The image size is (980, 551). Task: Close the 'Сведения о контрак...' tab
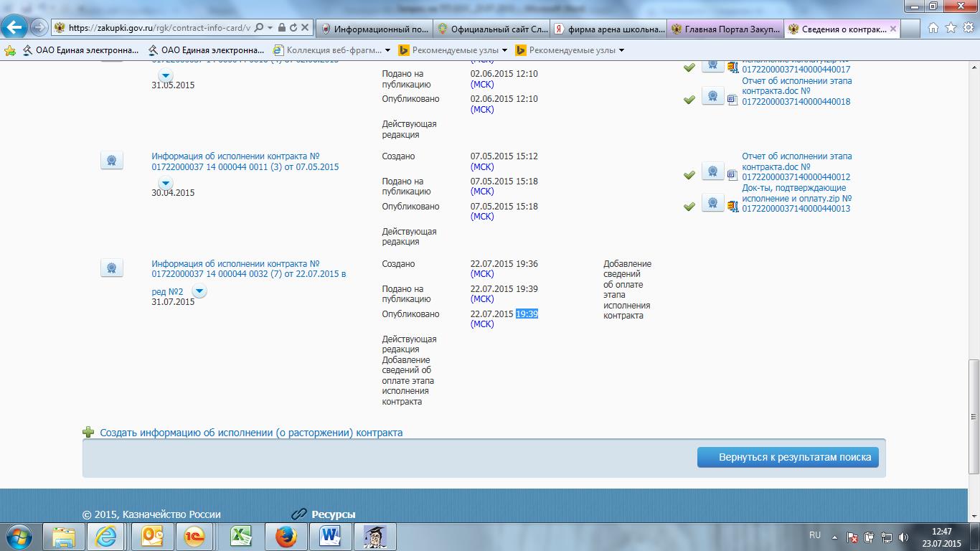[893, 29]
